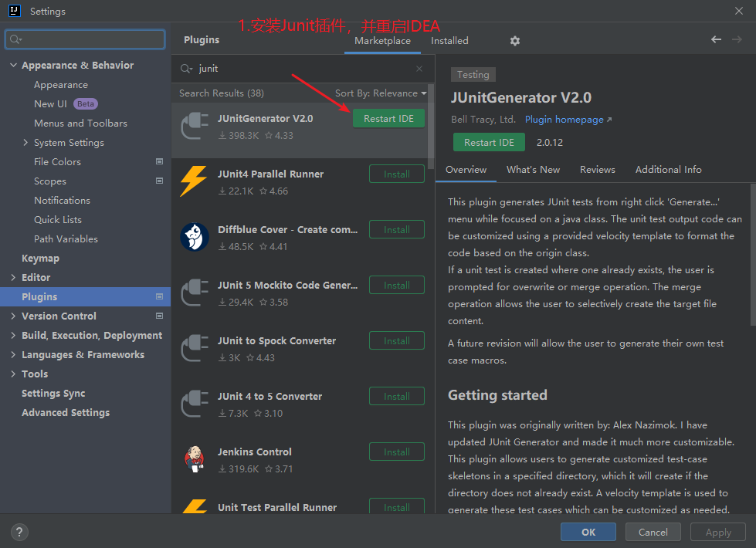The image size is (756, 548).
Task: Switch to the Marketplace tab
Action: [x=382, y=41]
